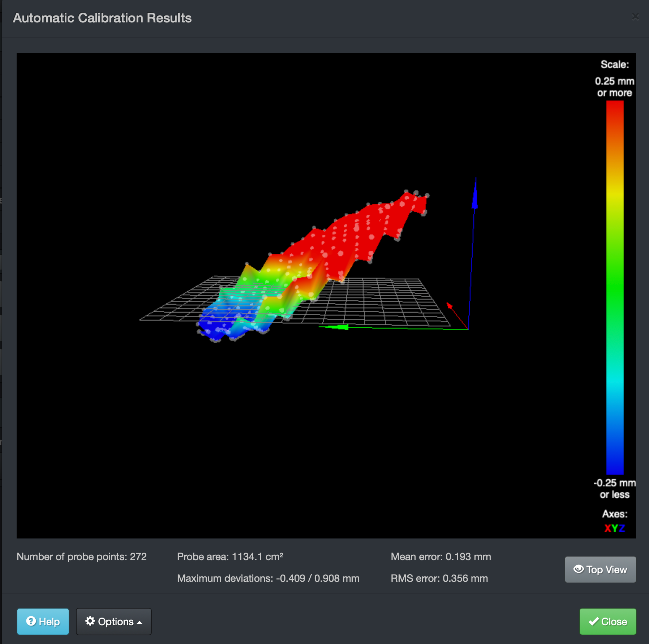Image resolution: width=649 pixels, height=644 pixels.
Task: Select 'Number of probe points: 272' text
Action: click(82, 557)
